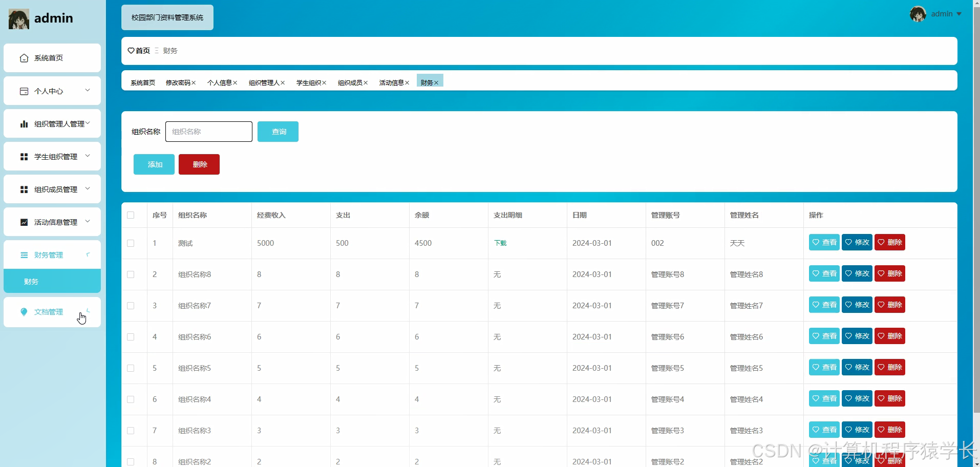Close the 学生组织 tab
Screen dimensions: 980x467
(x=324, y=83)
